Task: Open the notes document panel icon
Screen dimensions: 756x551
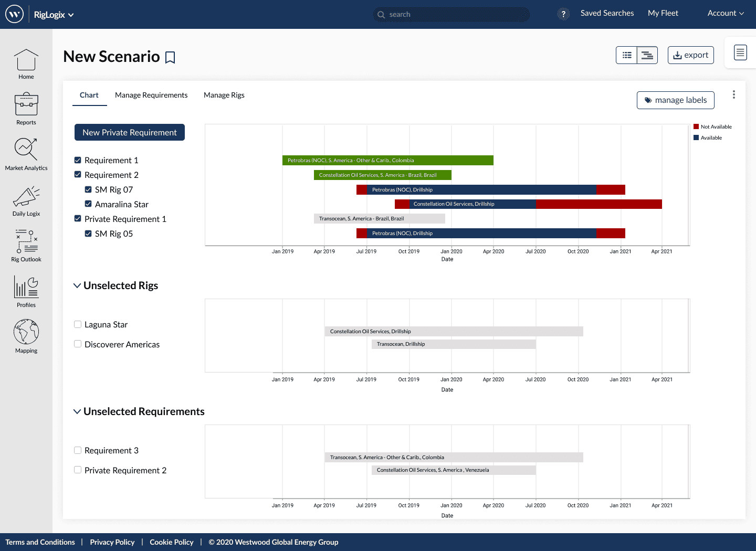Action: click(740, 52)
